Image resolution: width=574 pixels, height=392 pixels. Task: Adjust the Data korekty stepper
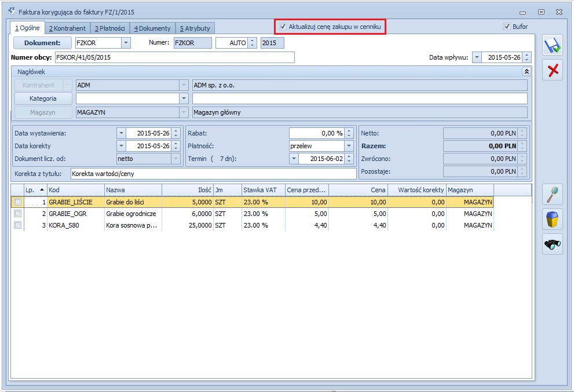pyautogui.click(x=176, y=146)
